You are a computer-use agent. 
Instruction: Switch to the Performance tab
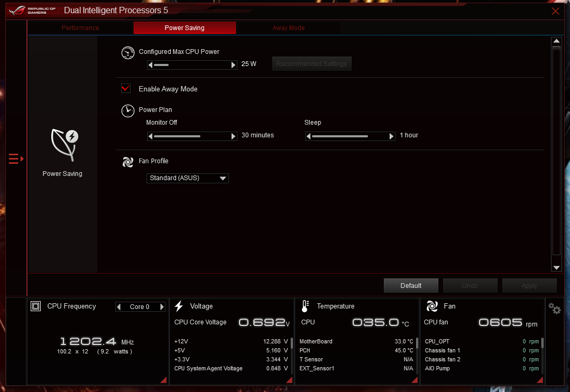pos(80,28)
